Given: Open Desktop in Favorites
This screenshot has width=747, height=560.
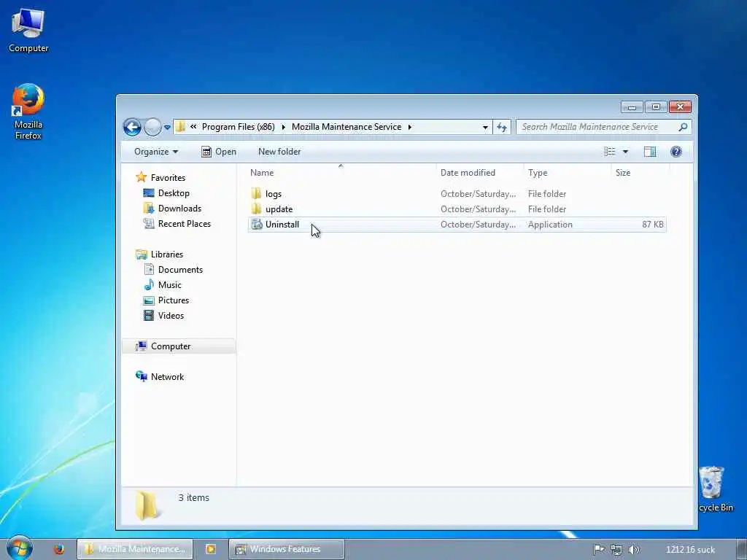Looking at the screenshot, I should 174,192.
